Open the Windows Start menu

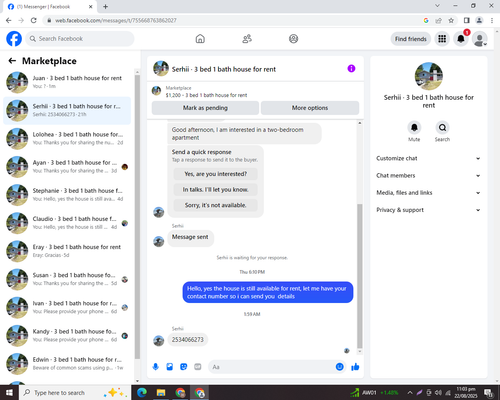pos(9,393)
